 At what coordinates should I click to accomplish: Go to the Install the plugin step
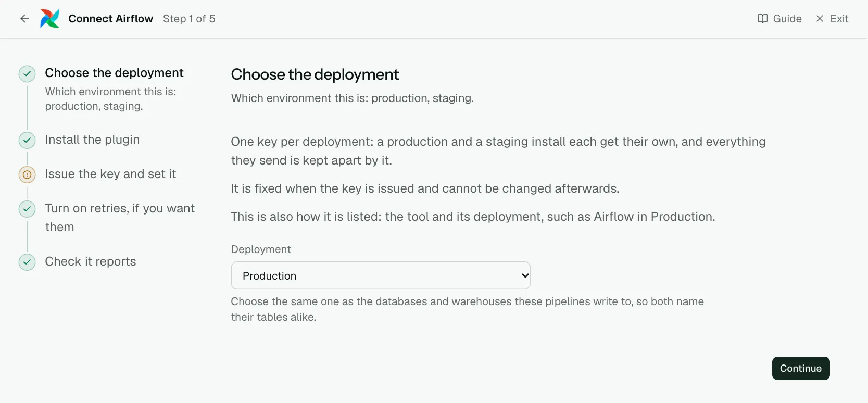coord(92,140)
